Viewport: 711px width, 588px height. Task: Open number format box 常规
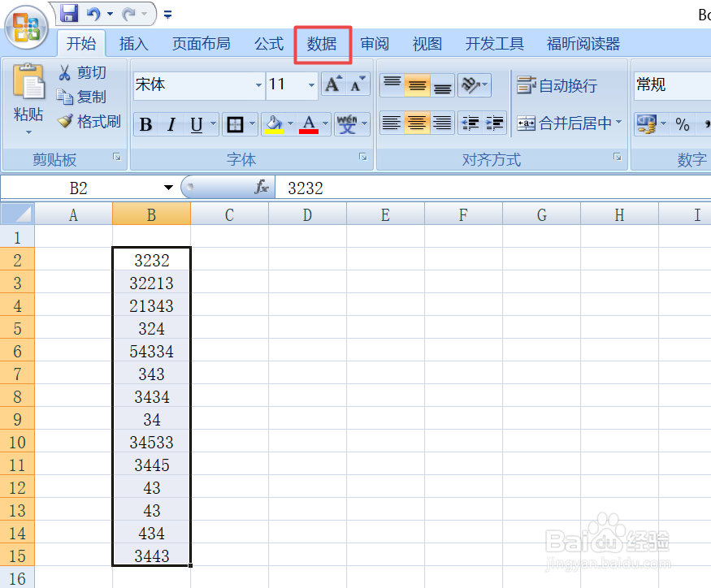[x=672, y=84]
